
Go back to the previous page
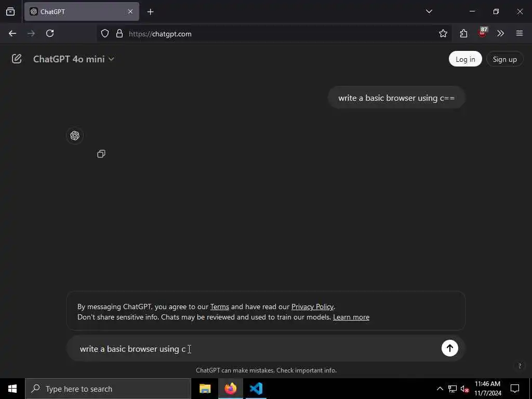tap(12, 33)
